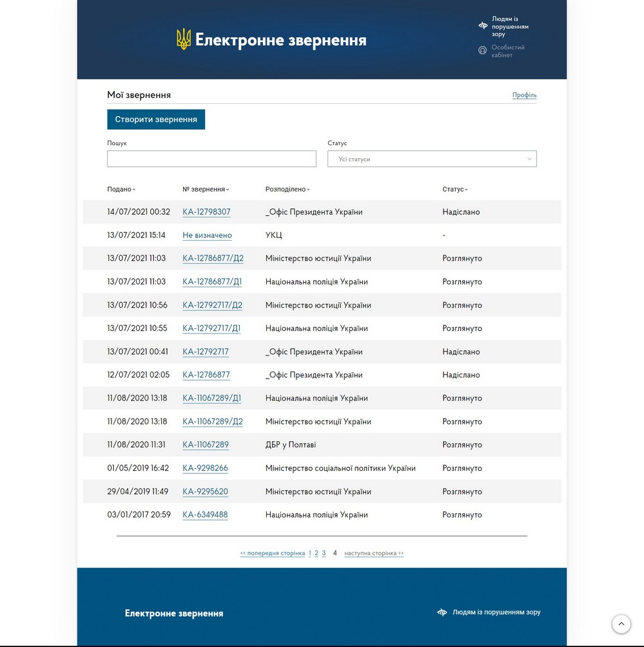Sort table by Розподілено column
644x647 pixels.
point(288,189)
